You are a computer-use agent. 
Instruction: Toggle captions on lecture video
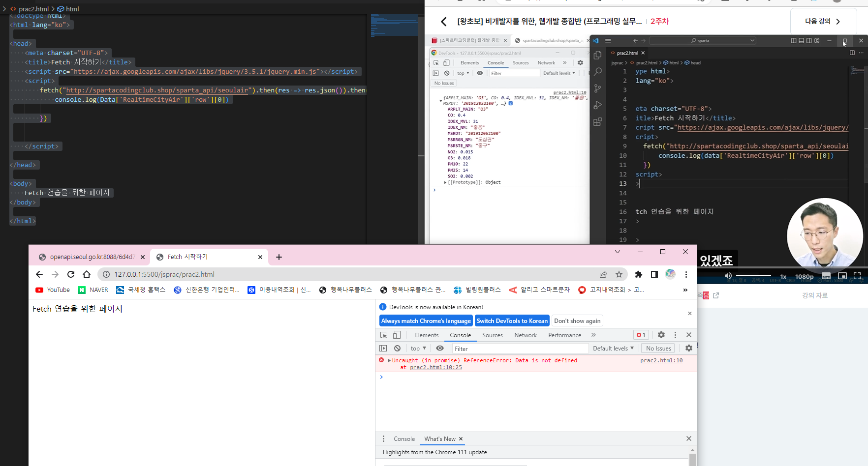826,276
